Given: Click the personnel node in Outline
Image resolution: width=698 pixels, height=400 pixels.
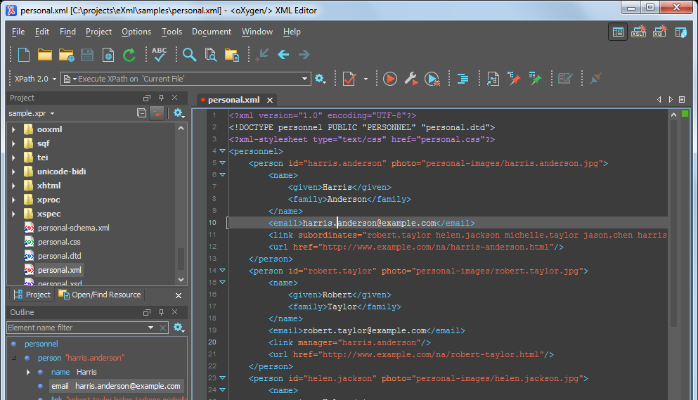Looking at the screenshot, I should pyautogui.click(x=41, y=344).
